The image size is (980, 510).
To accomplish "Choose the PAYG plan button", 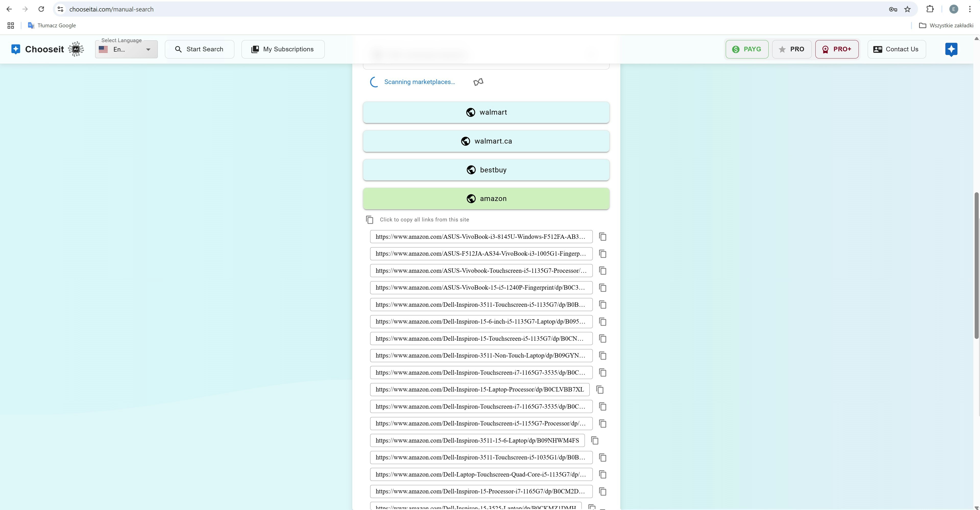I will (746, 49).
